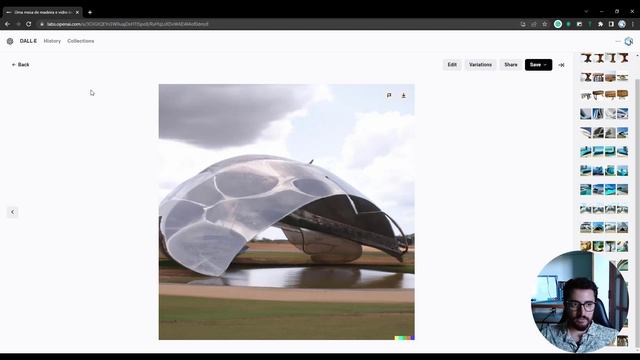Open the Chrome three-dot menu
Viewport: 640px width, 360px height.
coord(633,24)
